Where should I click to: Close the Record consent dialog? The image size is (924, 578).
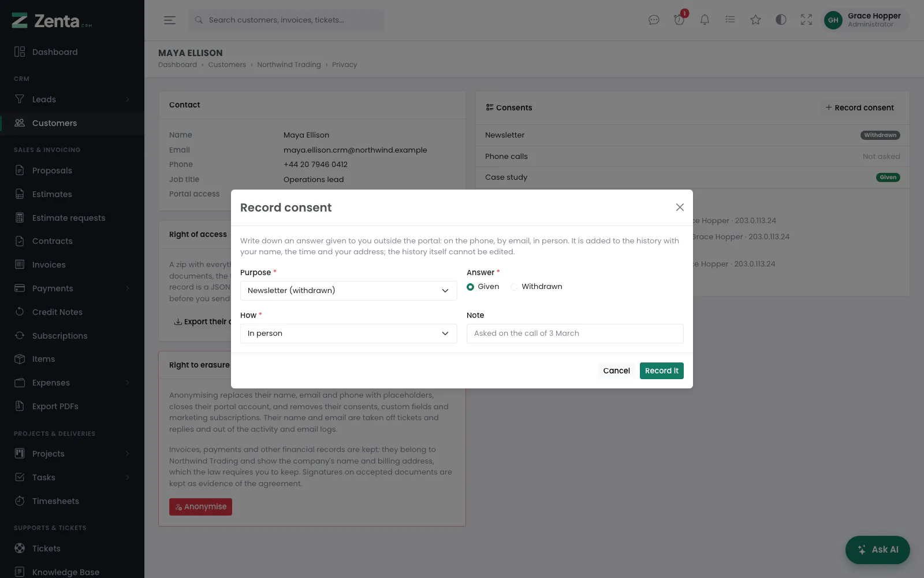pyautogui.click(x=680, y=208)
